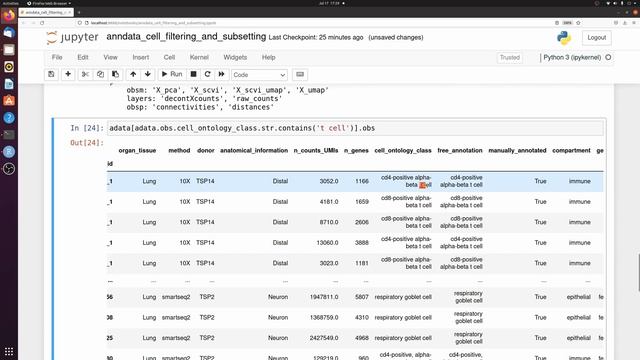Viewport: 640px width, 360px height.
Task: Restart the kernel icon
Action: tap(207, 74)
